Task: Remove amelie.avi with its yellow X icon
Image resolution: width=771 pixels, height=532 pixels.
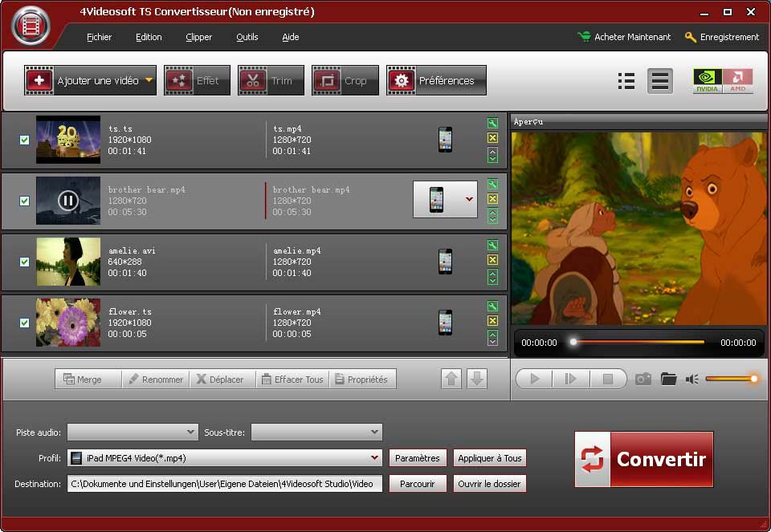Action: [x=492, y=260]
